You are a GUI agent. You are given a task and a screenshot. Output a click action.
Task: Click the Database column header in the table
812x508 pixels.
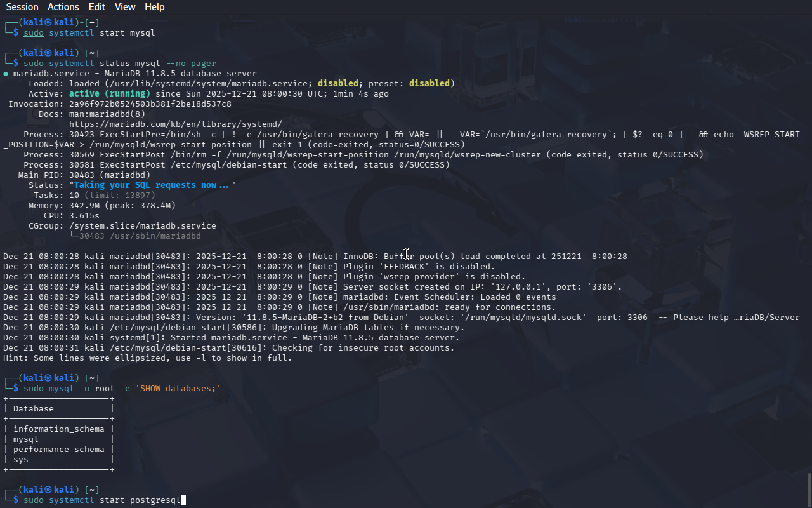[34, 409]
